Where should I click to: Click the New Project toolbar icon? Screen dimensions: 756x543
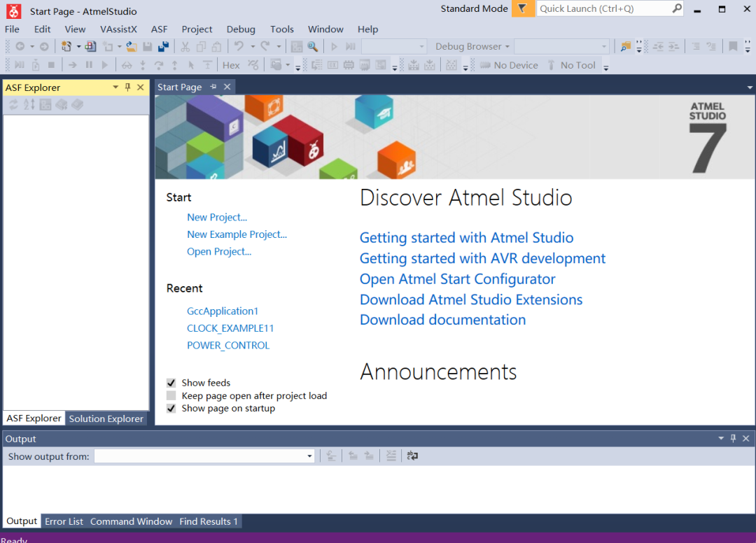pyautogui.click(x=66, y=47)
